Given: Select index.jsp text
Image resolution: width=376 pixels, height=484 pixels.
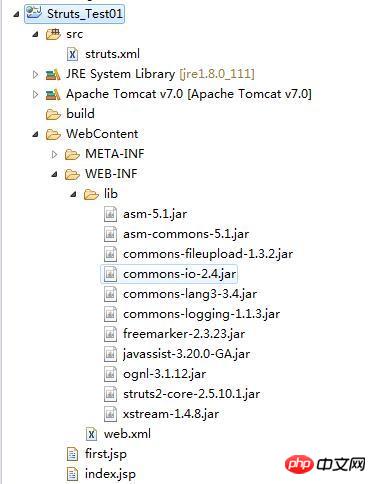Looking at the screenshot, I should click(x=110, y=474).
